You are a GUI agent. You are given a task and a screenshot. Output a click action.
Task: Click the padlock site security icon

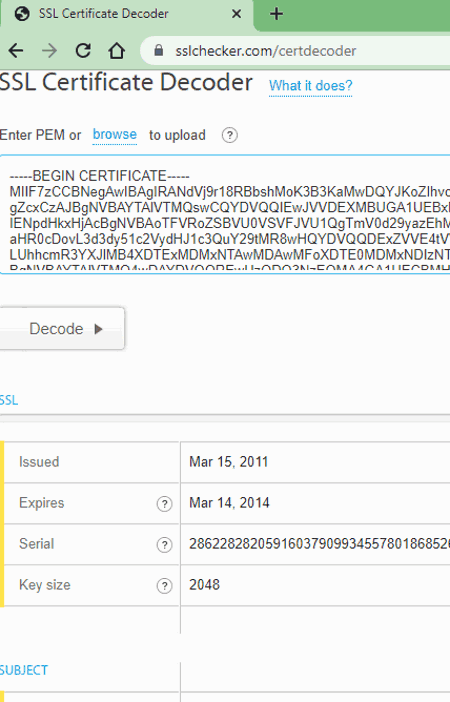click(x=159, y=50)
